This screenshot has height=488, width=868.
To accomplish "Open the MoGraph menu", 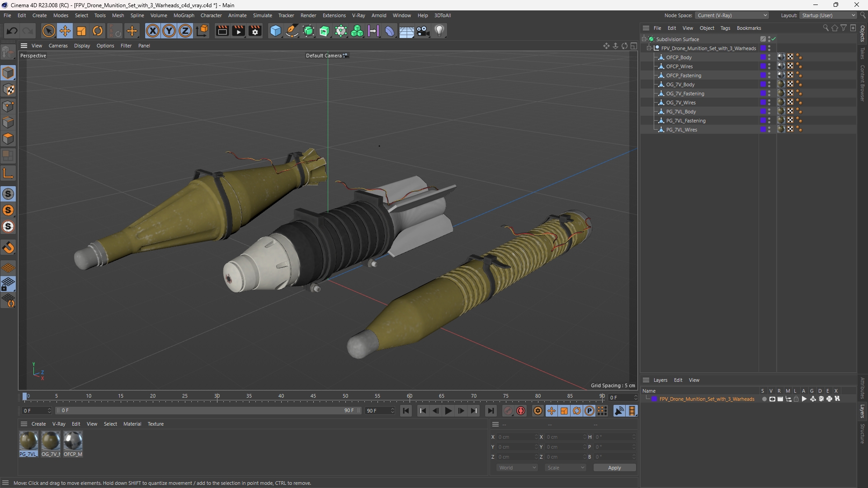I will tap(184, 15).
